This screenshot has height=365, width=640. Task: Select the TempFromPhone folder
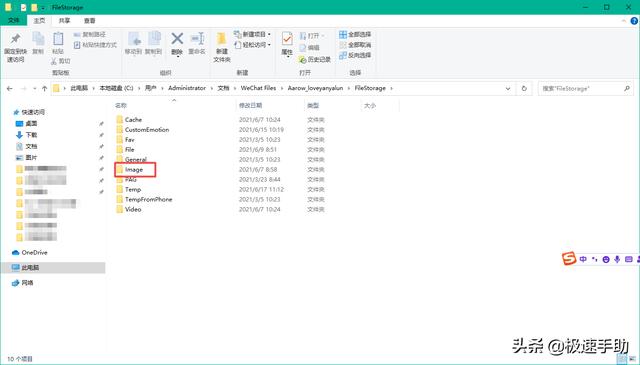click(x=149, y=199)
